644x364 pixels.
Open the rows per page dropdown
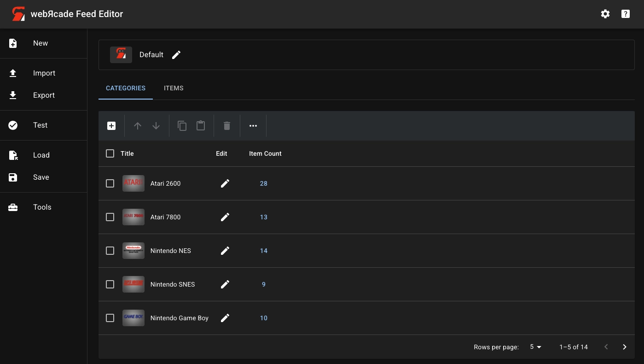pos(535,347)
